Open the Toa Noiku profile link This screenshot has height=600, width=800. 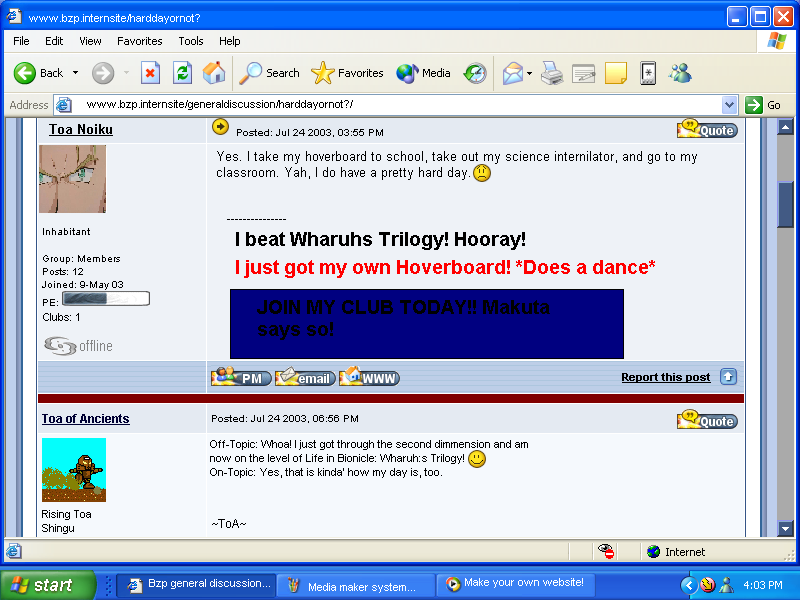(x=81, y=130)
